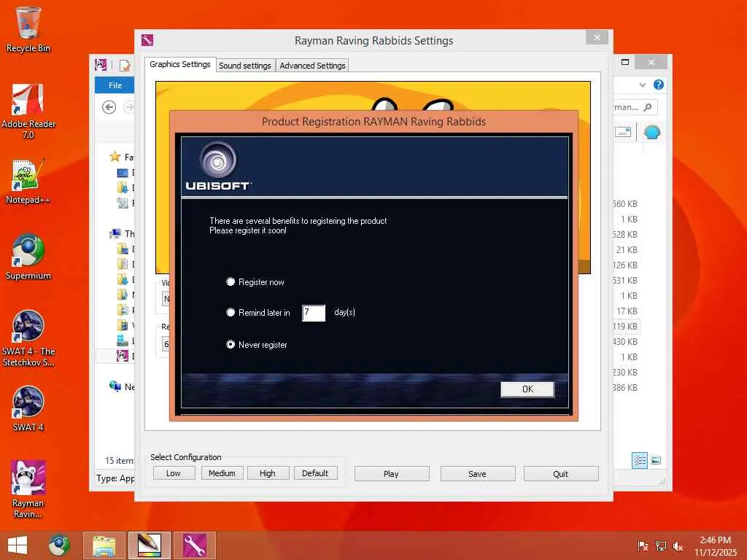
Task: Click Explorer quick access new document icon
Action: 125,65
